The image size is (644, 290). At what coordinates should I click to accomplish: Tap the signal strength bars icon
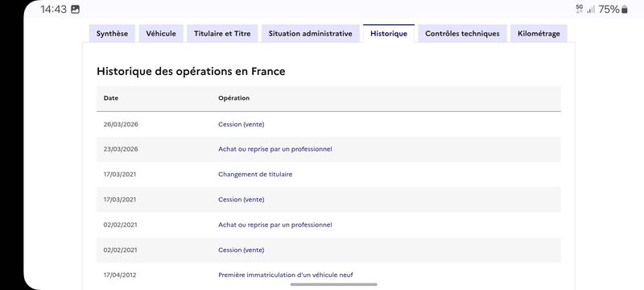591,10
